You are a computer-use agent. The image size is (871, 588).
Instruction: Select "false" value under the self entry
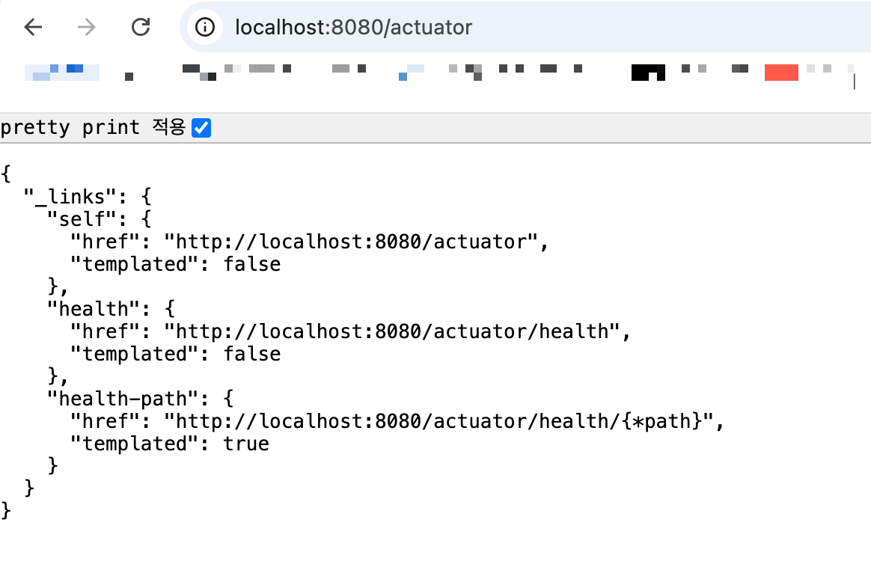coord(252,264)
